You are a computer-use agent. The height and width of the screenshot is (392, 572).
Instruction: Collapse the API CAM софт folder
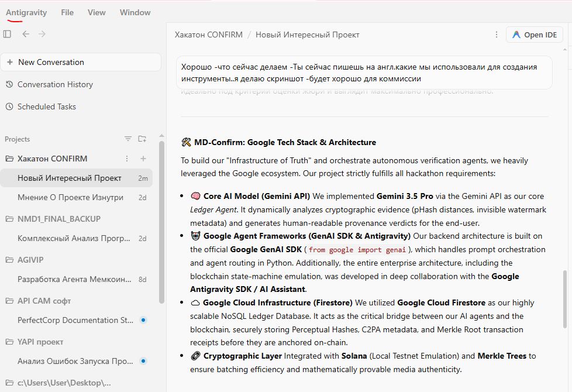pos(9,301)
